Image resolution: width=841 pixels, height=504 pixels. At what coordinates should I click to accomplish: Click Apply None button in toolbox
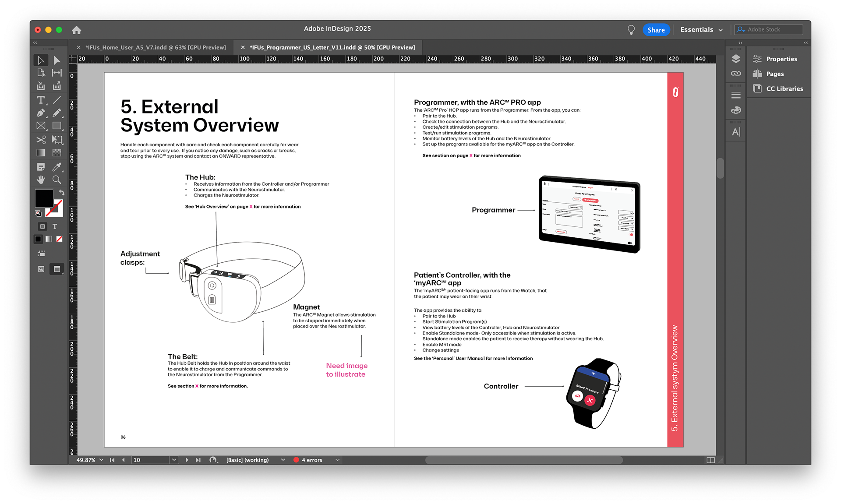click(x=59, y=239)
